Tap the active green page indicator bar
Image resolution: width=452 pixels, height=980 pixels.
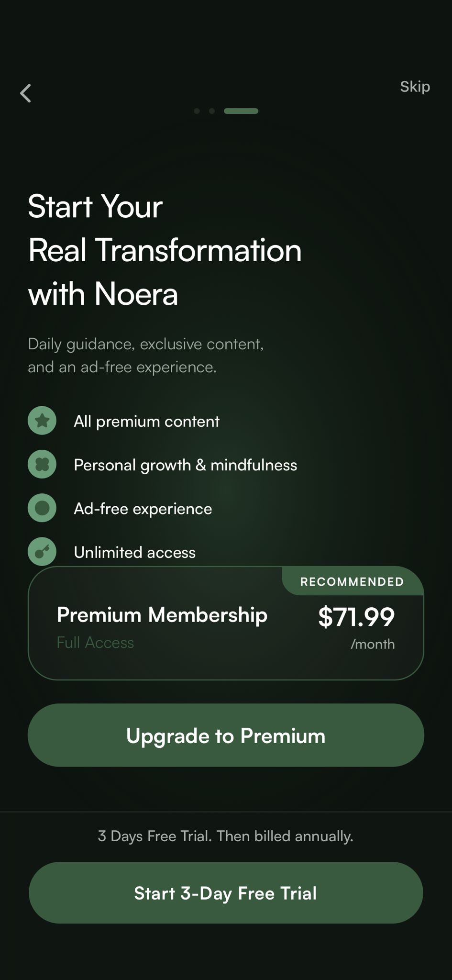(x=241, y=111)
